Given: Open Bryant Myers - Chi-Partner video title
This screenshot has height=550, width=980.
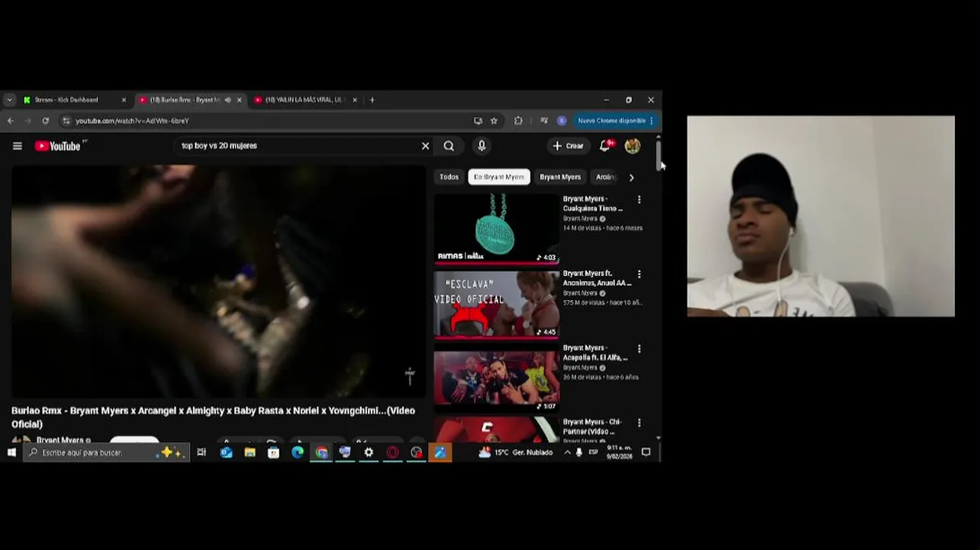Looking at the screenshot, I should 592,426.
